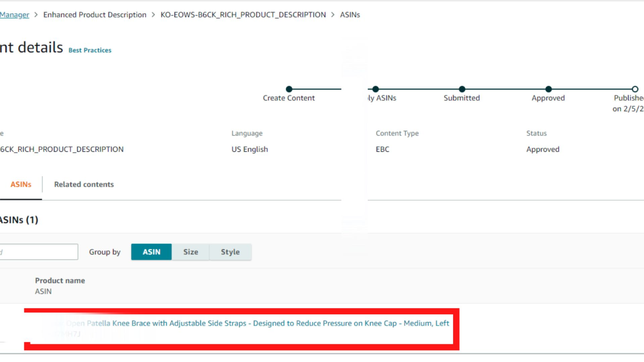Click the Product name column header
This screenshot has width=644, height=362.
(60, 281)
